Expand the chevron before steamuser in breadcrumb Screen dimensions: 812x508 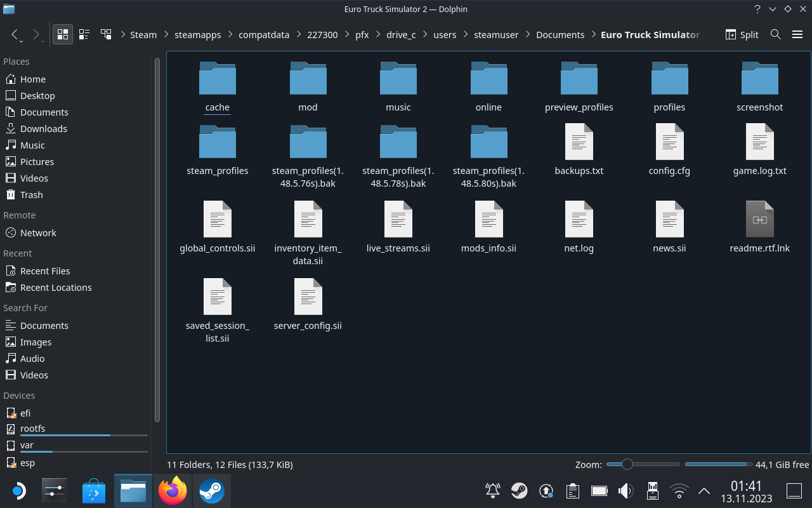(466, 34)
